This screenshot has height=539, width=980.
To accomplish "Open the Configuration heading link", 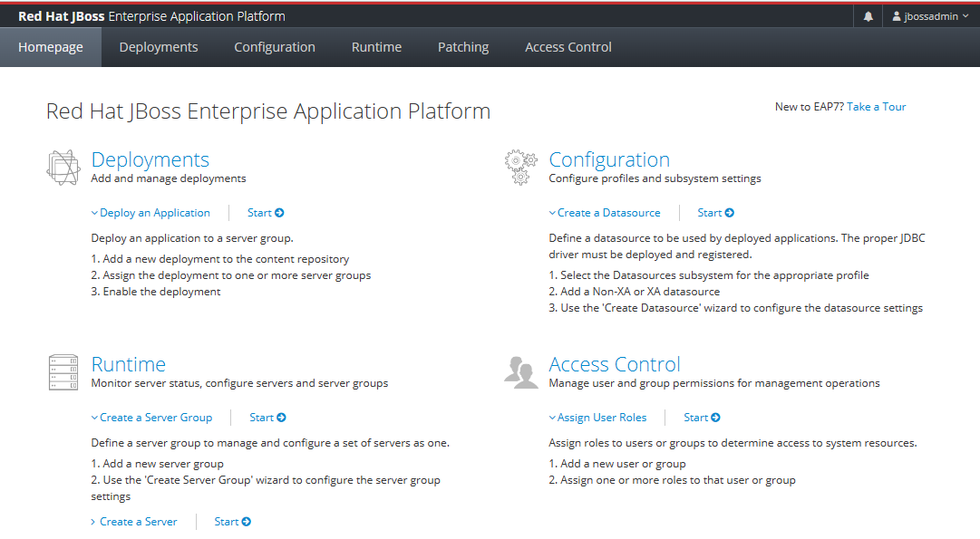I will click(609, 160).
